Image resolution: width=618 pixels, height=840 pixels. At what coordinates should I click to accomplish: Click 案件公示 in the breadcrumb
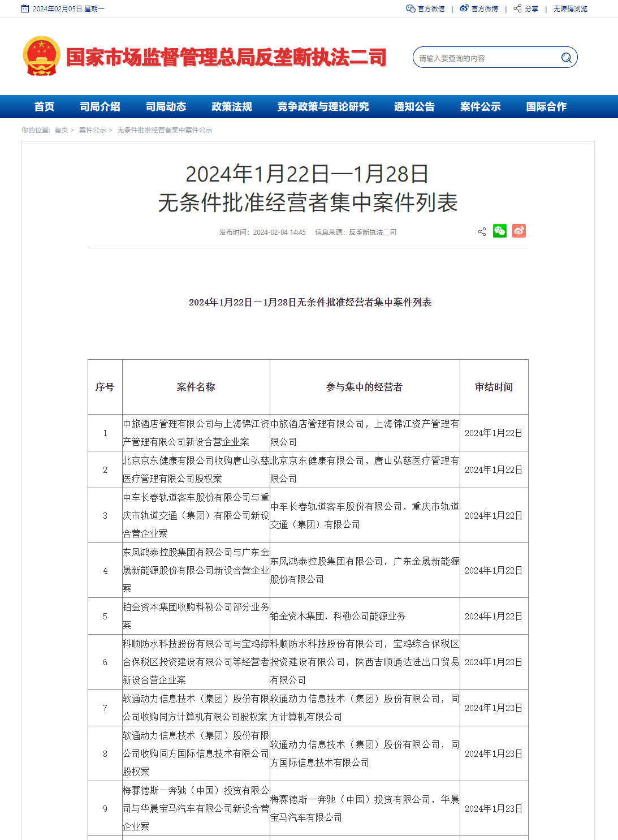(x=93, y=130)
